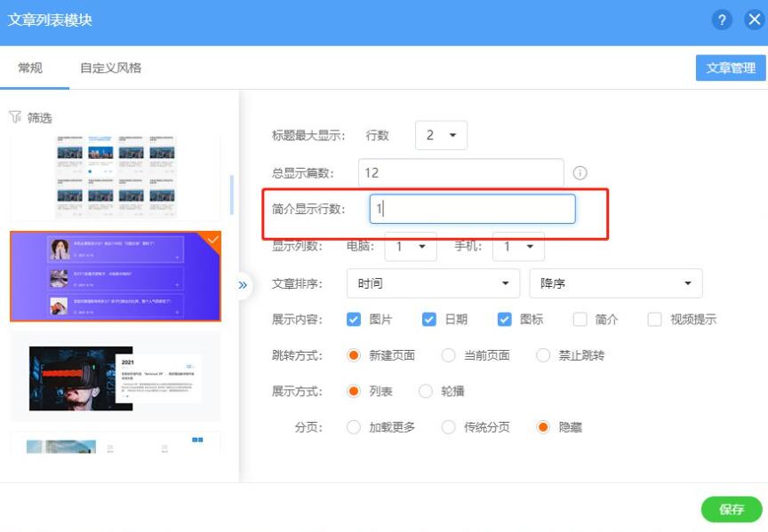Uncheck the 图片 checkbox

pyautogui.click(x=354, y=320)
